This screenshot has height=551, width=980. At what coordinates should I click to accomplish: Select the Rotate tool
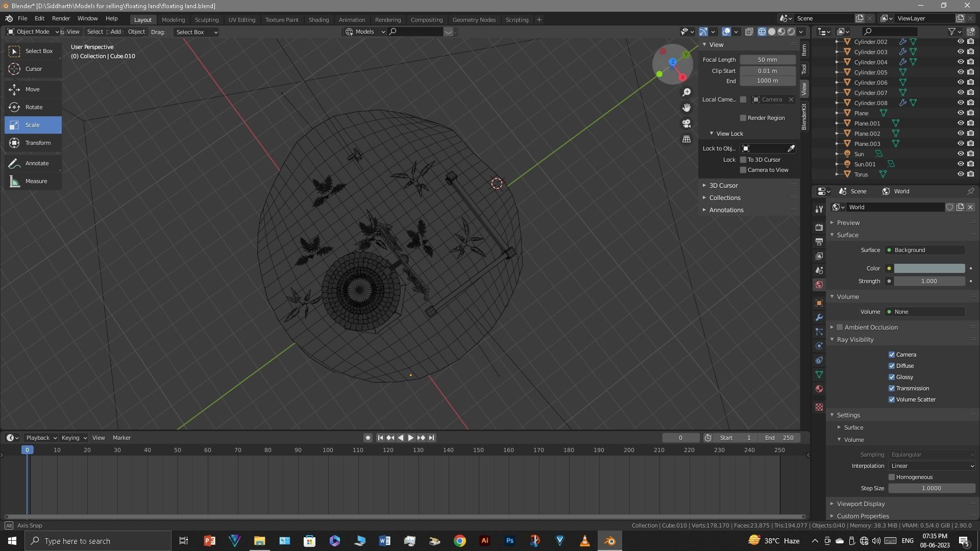point(33,107)
